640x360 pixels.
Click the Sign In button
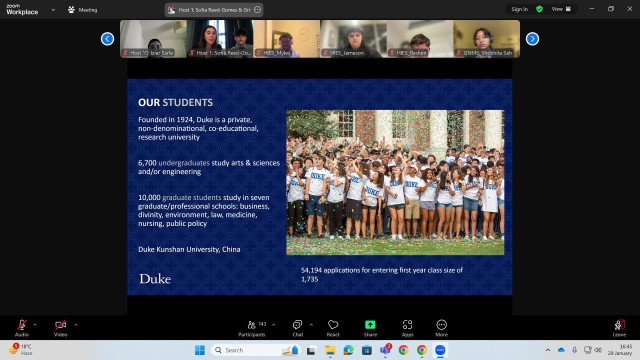coord(520,9)
